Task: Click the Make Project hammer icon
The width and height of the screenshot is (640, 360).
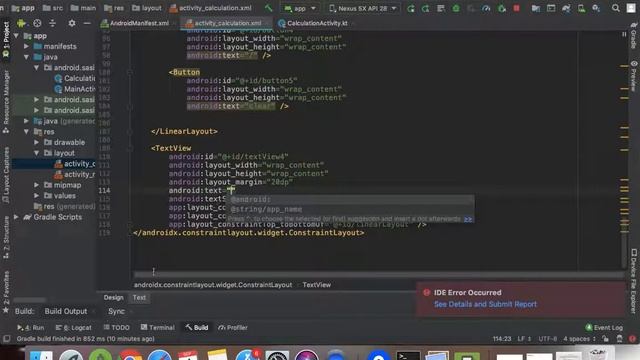Action: 268,8
